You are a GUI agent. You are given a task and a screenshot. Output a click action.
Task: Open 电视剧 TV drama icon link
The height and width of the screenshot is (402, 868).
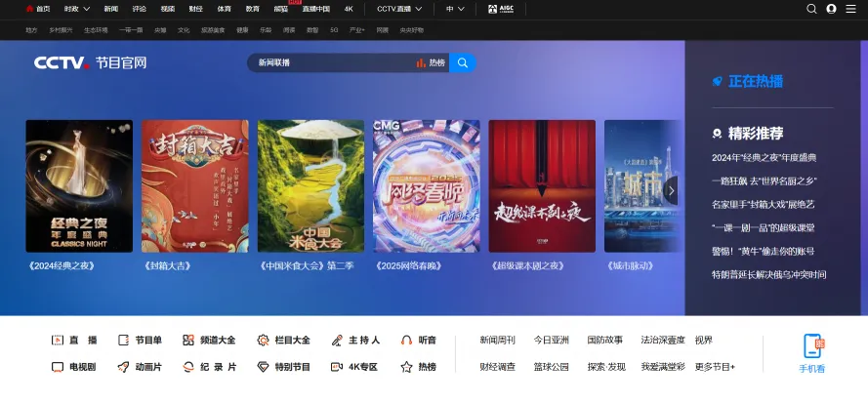(x=73, y=367)
